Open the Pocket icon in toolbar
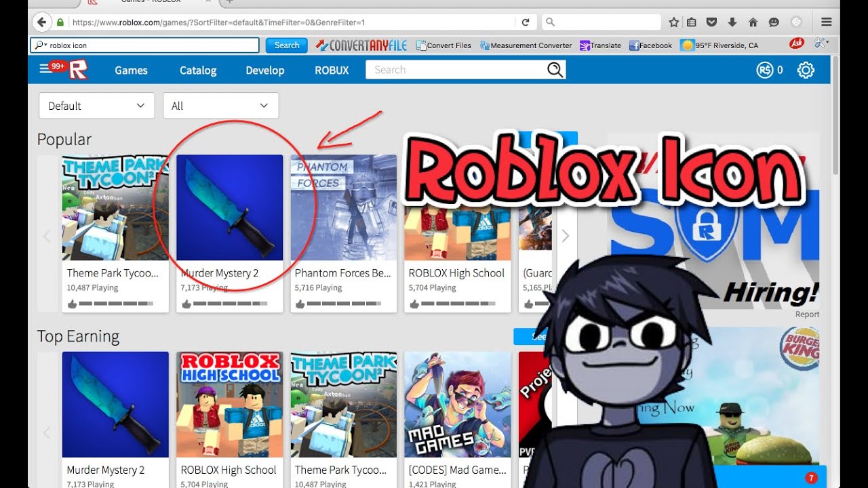868x488 pixels. (x=711, y=22)
